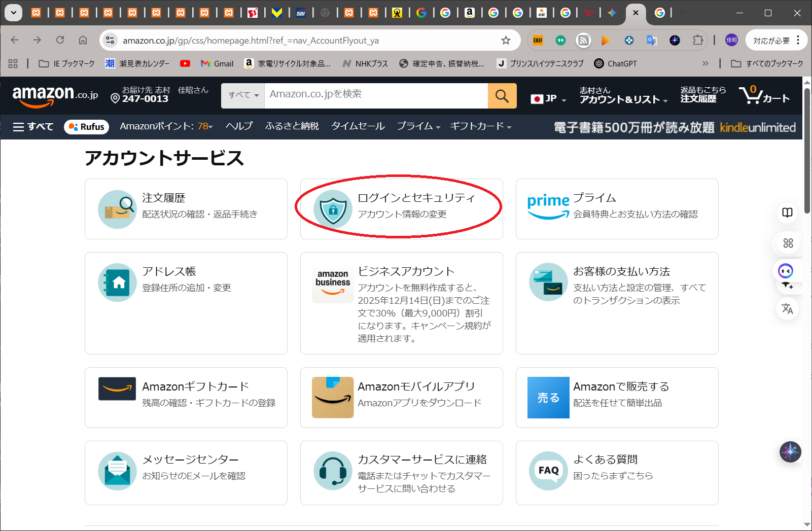812x531 pixels.
Task: Click the search magnifier button
Action: coord(502,96)
